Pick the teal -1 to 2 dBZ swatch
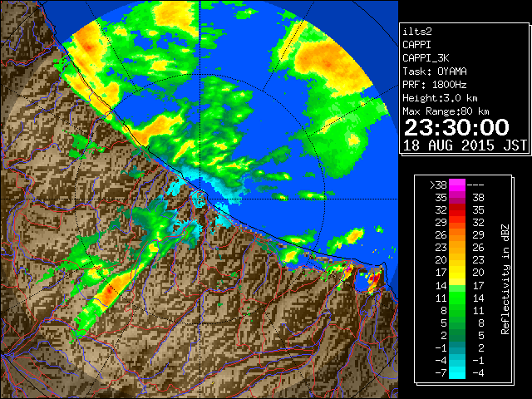 click(x=457, y=347)
